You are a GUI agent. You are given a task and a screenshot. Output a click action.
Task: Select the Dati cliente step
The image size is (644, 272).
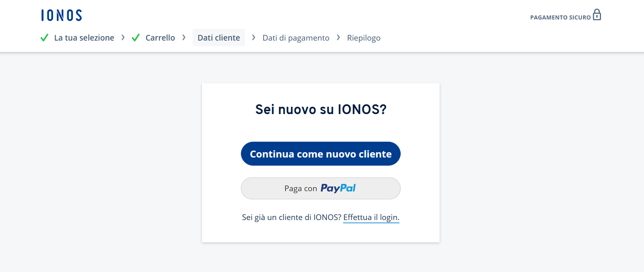click(219, 38)
